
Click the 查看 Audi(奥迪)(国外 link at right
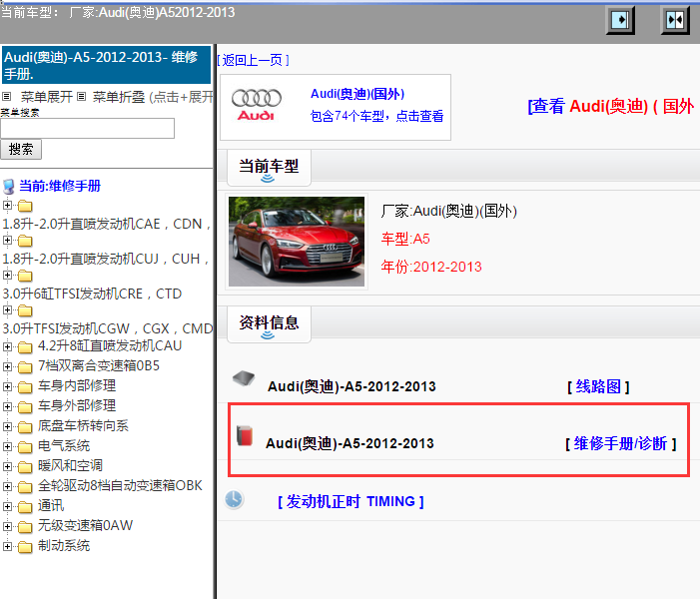611,106
